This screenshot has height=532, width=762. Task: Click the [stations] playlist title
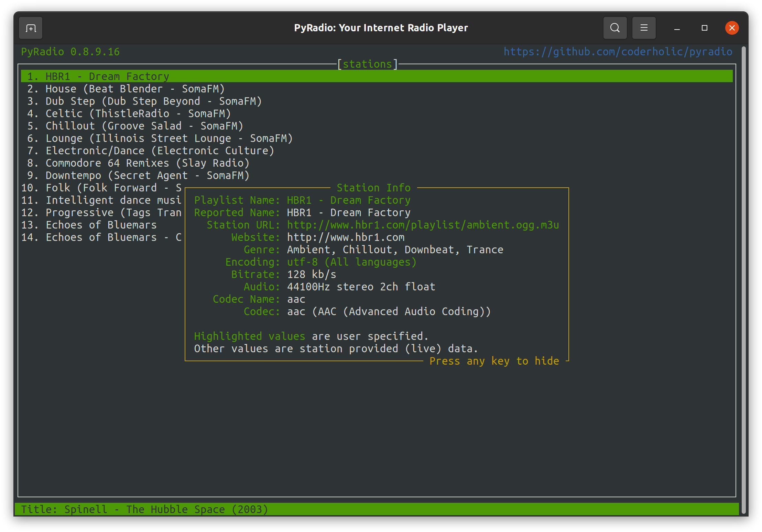pos(367,64)
